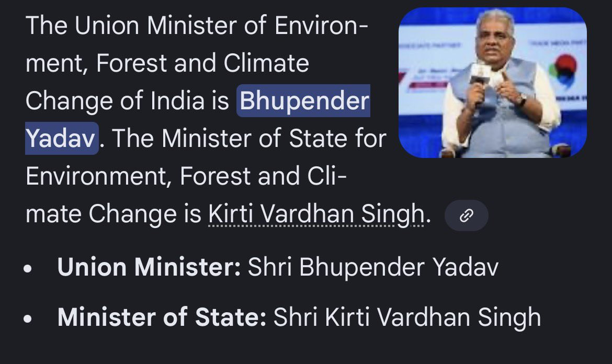Click the wristwatch in the photo
The height and width of the screenshot is (364, 612).
pyautogui.click(x=522, y=100)
